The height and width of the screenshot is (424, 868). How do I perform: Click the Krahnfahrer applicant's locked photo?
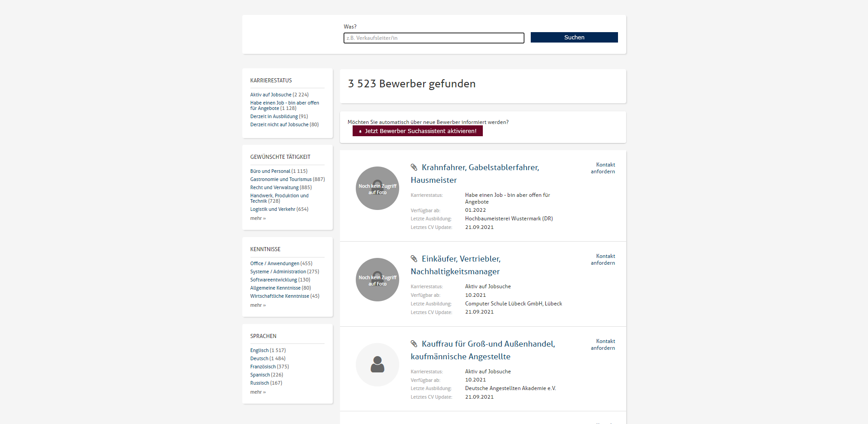click(x=377, y=188)
